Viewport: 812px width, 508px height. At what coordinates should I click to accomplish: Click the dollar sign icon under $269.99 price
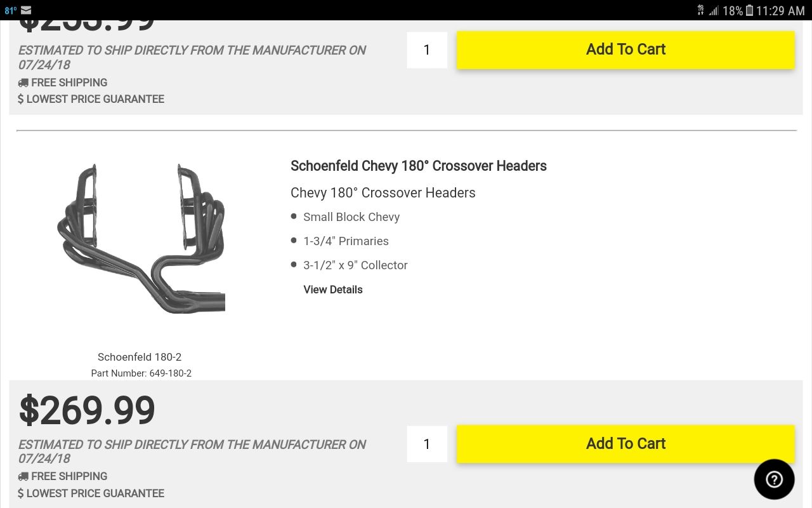21,493
